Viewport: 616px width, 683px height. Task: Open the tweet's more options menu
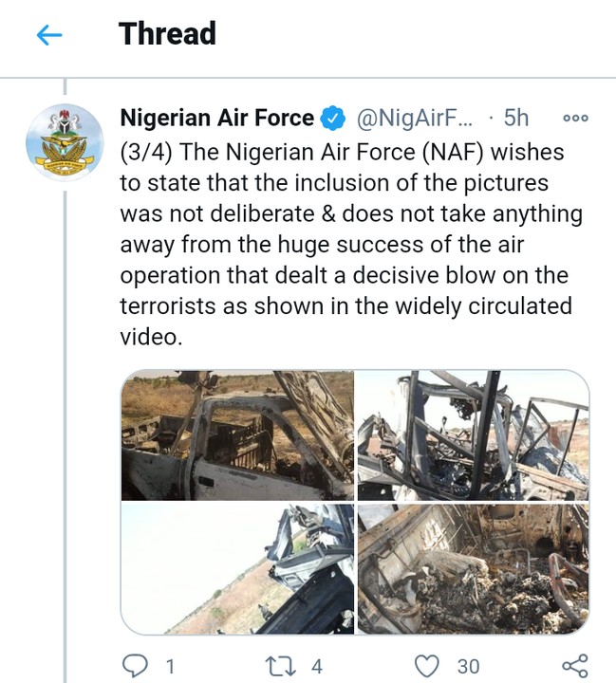pos(575,119)
